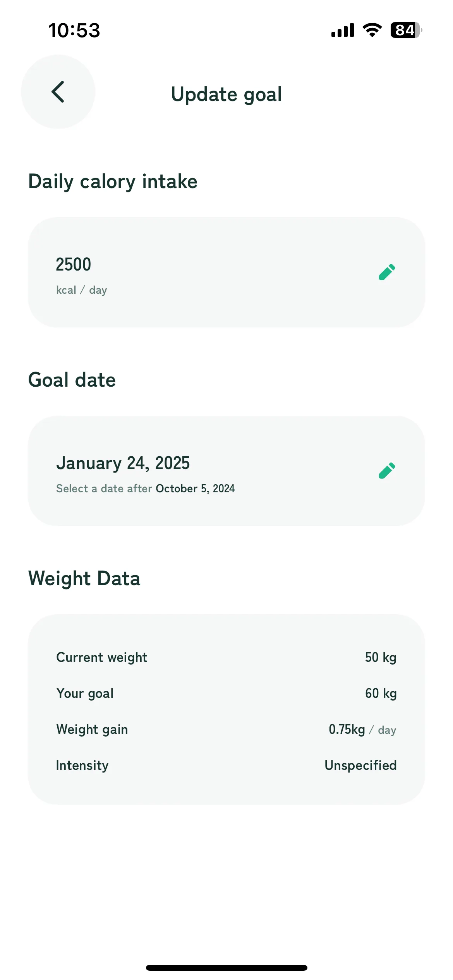
Task: Tap the Update goal title
Action: click(226, 94)
